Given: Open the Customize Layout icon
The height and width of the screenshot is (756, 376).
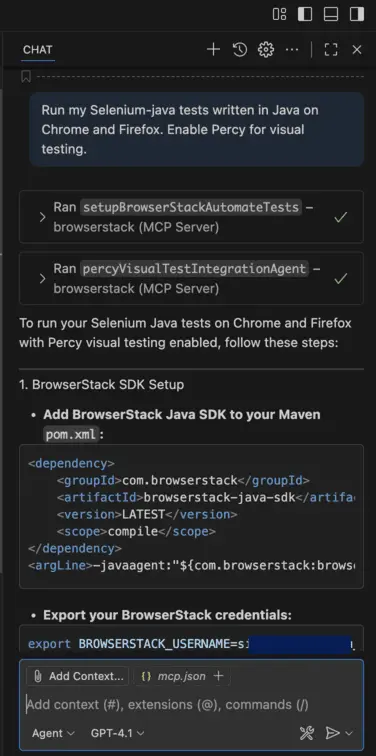Looking at the screenshot, I should point(280,14).
